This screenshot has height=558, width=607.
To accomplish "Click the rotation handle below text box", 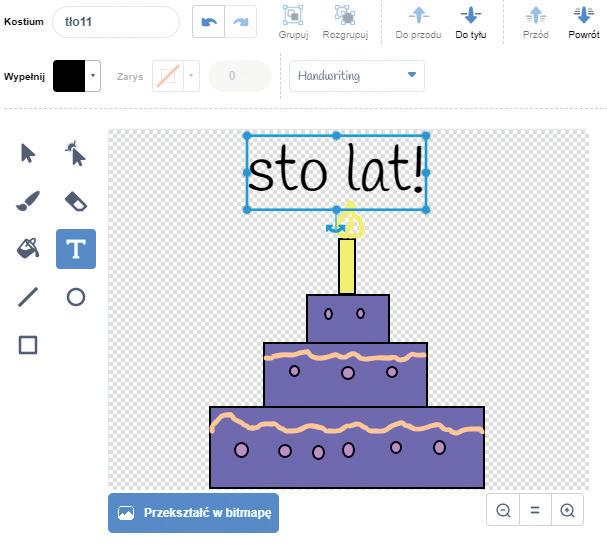I will 335,229.
